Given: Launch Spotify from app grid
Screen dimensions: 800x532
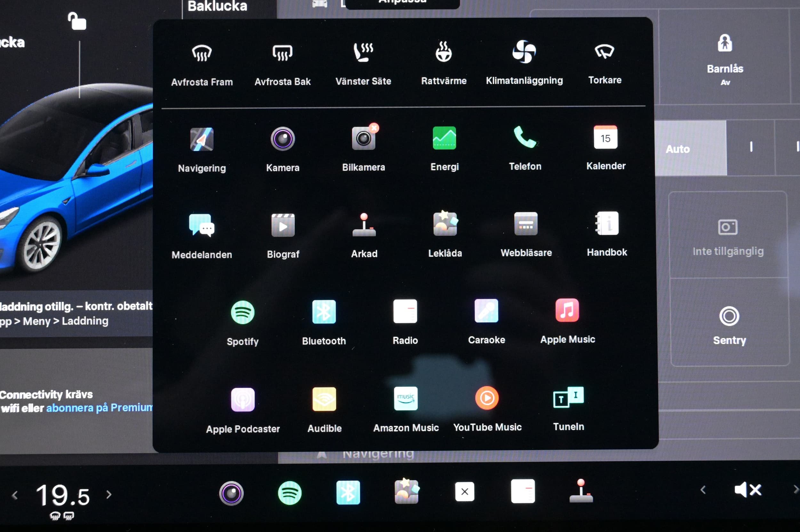Looking at the screenshot, I should [x=243, y=323].
